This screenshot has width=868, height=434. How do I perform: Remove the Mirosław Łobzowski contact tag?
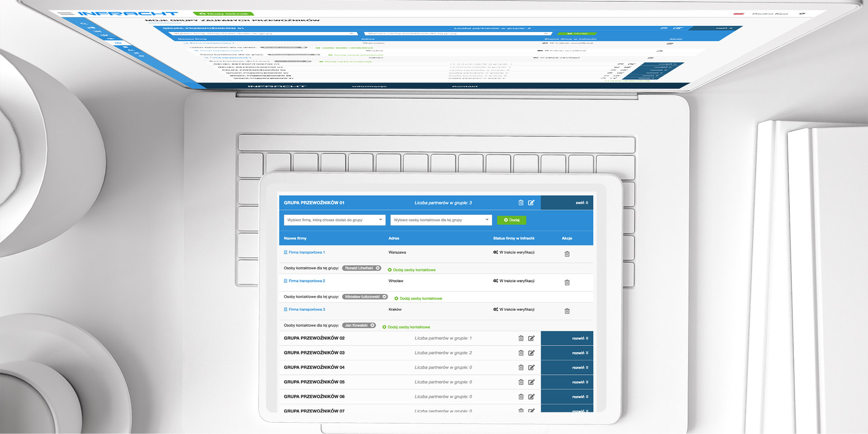pyautogui.click(x=384, y=297)
